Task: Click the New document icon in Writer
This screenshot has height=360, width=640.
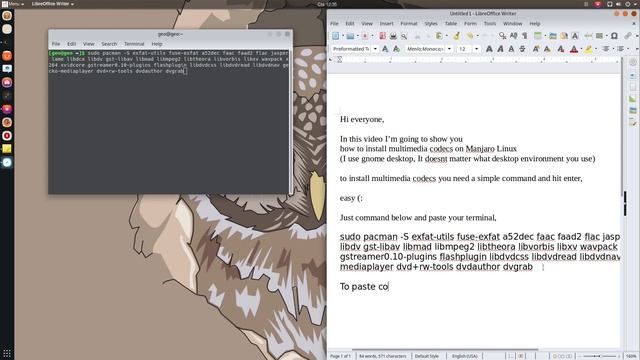Action: point(335,36)
